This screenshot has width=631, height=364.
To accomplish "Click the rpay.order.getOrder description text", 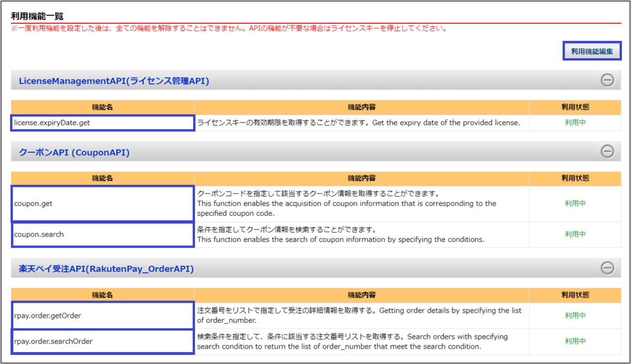I will coord(359,315).
